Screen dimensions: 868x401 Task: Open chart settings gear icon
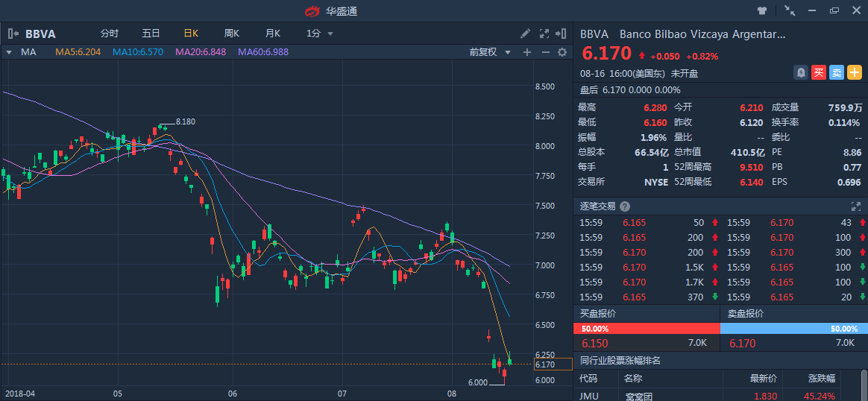click(x=562, y=52)
